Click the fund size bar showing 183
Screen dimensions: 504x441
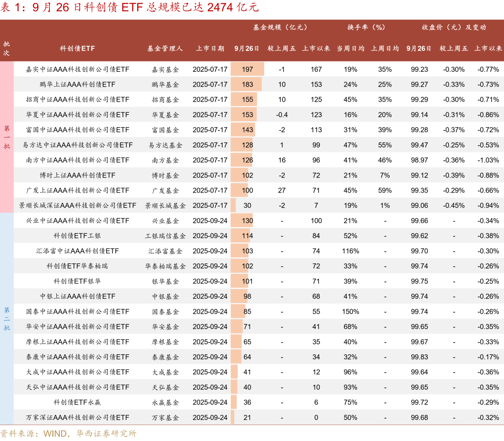tap(246, 84)
